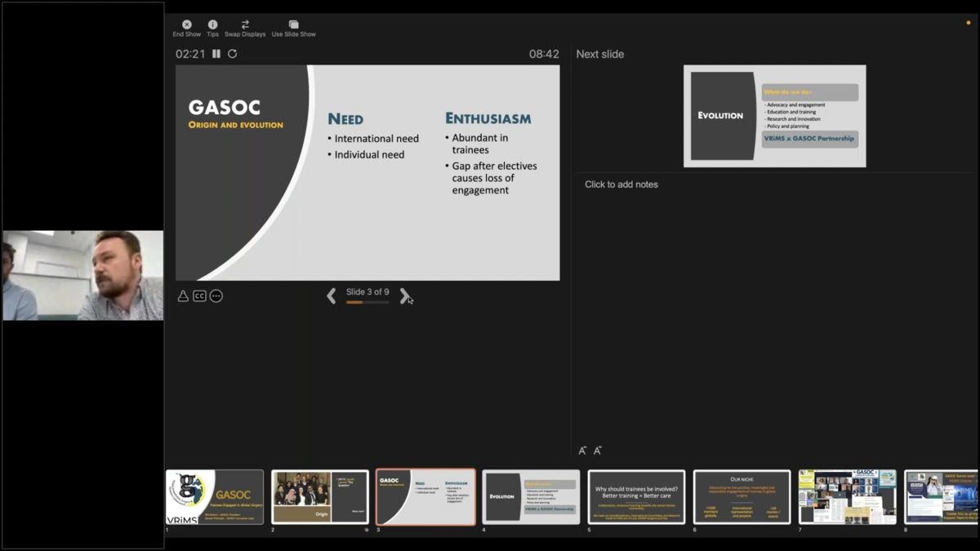Click the large current slide preview
Screen dimensions: 980x551
click(367, 173)
